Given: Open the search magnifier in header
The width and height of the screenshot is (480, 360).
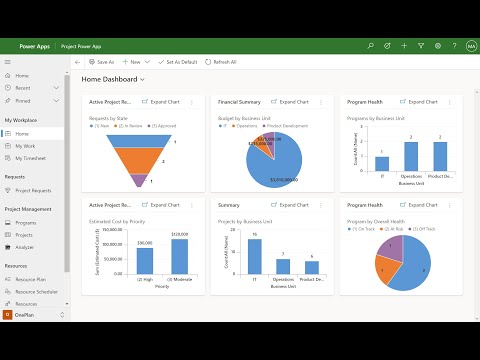Looking at the screenshot, I should pyautogui.click(x=370, y=46).
